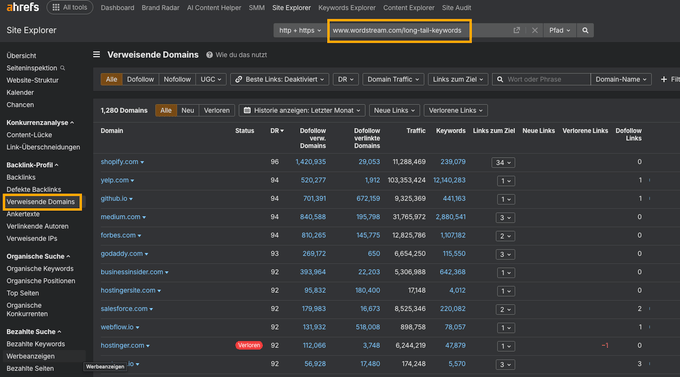Open Content Explorer
Image resolution: width=680 pixels, height=377 pixels.
coord(409,8)
